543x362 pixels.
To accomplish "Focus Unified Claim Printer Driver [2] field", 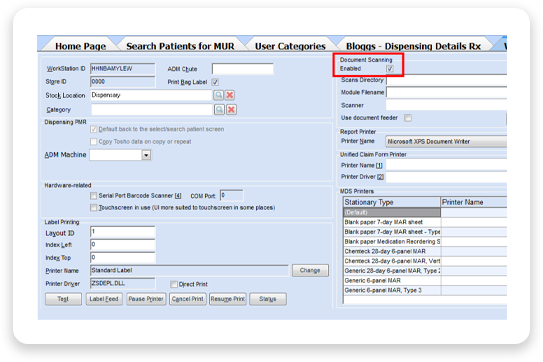I will (446, 177).
